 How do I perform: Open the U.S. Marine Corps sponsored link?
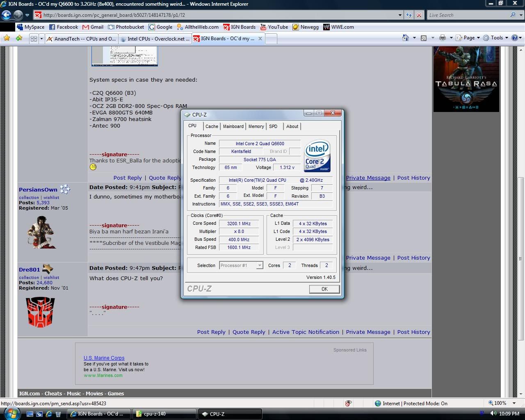(x=104, y=358)
